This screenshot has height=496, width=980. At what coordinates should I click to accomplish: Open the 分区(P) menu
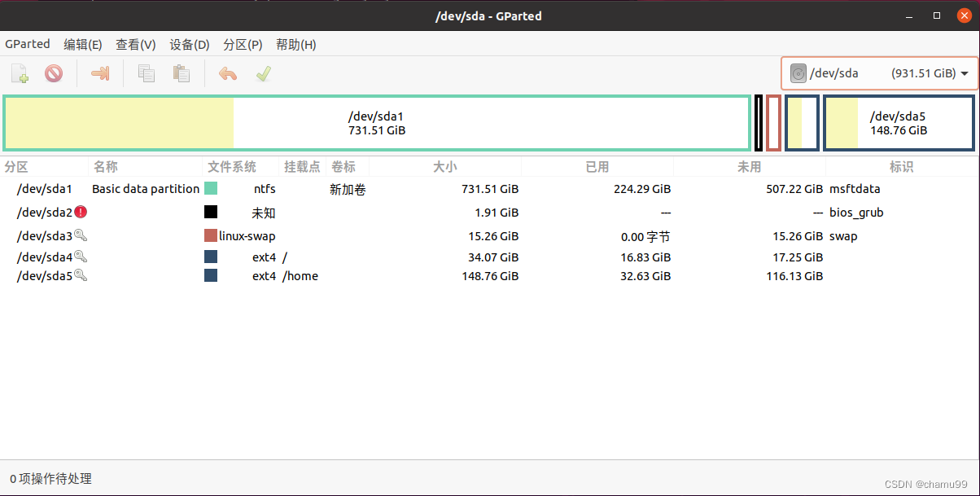[x=243, y=45]
